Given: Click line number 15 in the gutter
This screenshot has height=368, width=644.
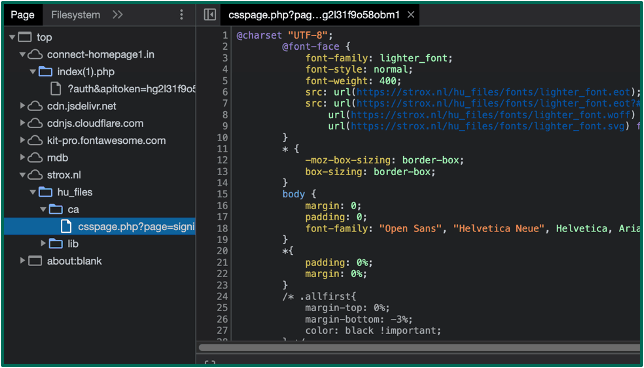Looking at the screenshot, I should (222, 194).
